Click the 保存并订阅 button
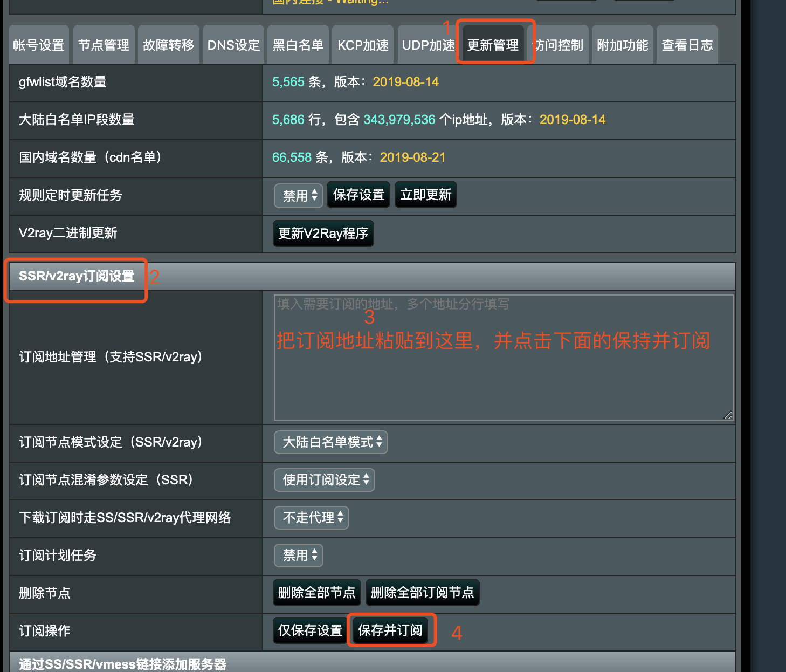Image resolution: width=786 pixels, height=672 pixels. 390,630
